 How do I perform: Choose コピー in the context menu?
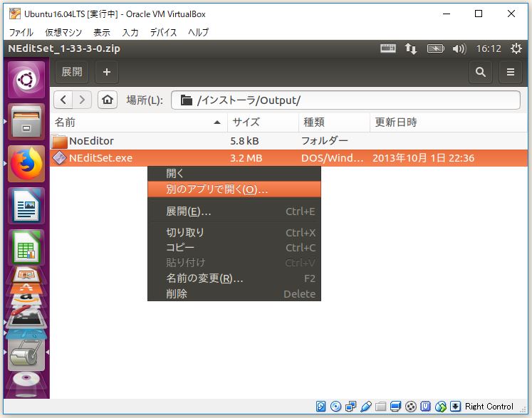pos(234,247)
